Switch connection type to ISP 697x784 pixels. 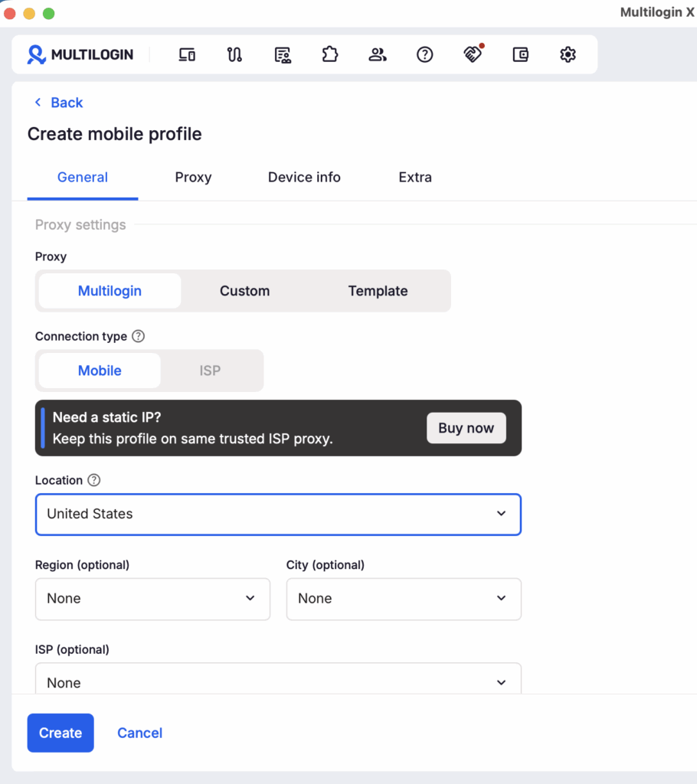click(x=210, y=371)
